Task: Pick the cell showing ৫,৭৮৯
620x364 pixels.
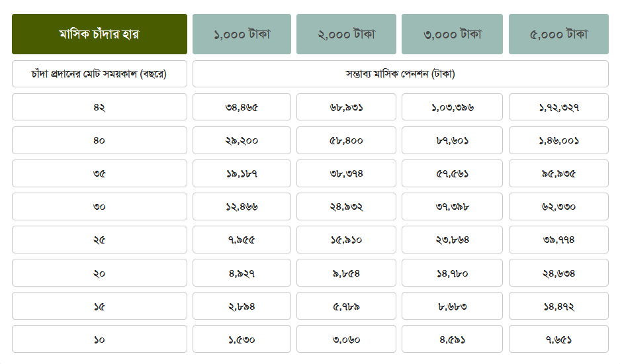Action: point(346,306)
